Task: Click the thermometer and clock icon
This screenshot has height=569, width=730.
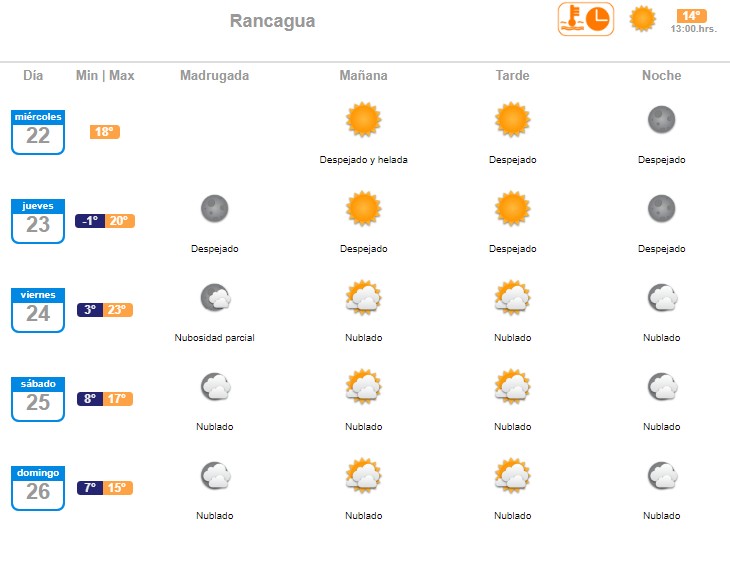Action: 585,19
